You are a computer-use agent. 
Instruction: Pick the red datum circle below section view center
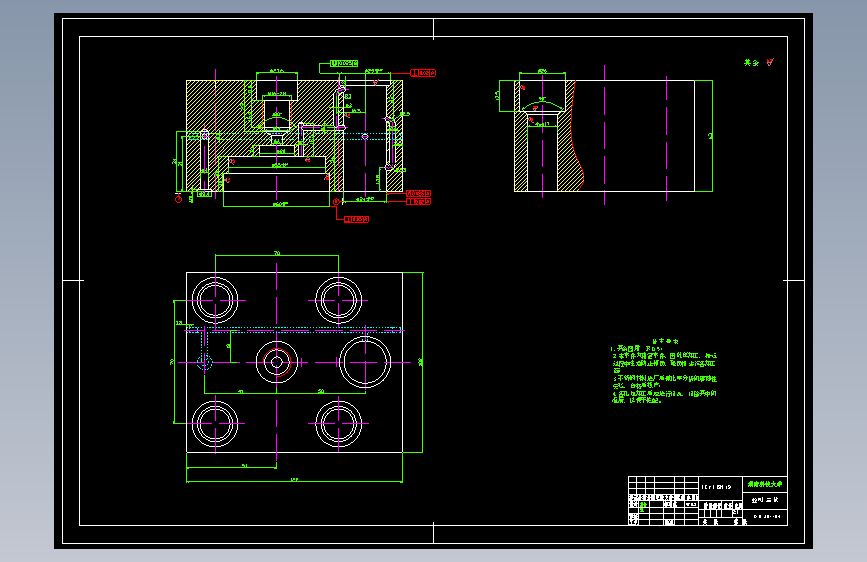[x=336, y=202]
